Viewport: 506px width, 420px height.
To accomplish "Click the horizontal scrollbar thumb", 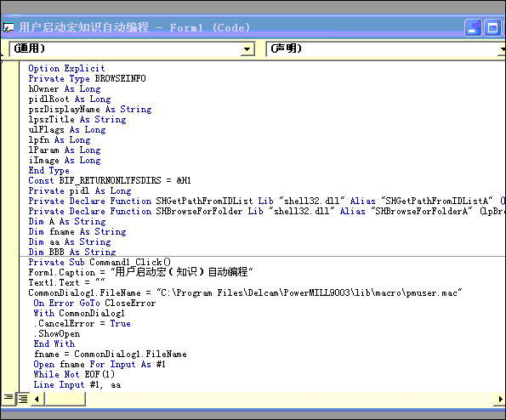I will point(65,399).
